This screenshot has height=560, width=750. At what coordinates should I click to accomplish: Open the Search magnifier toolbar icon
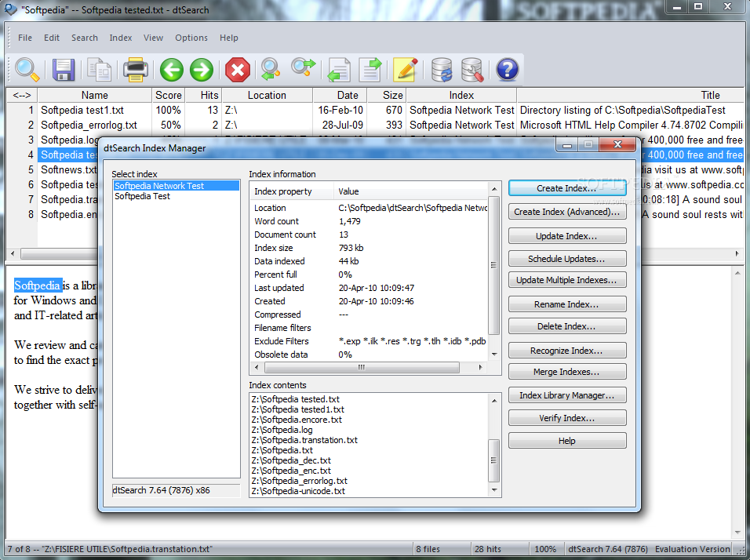click(x=27, y=70)
